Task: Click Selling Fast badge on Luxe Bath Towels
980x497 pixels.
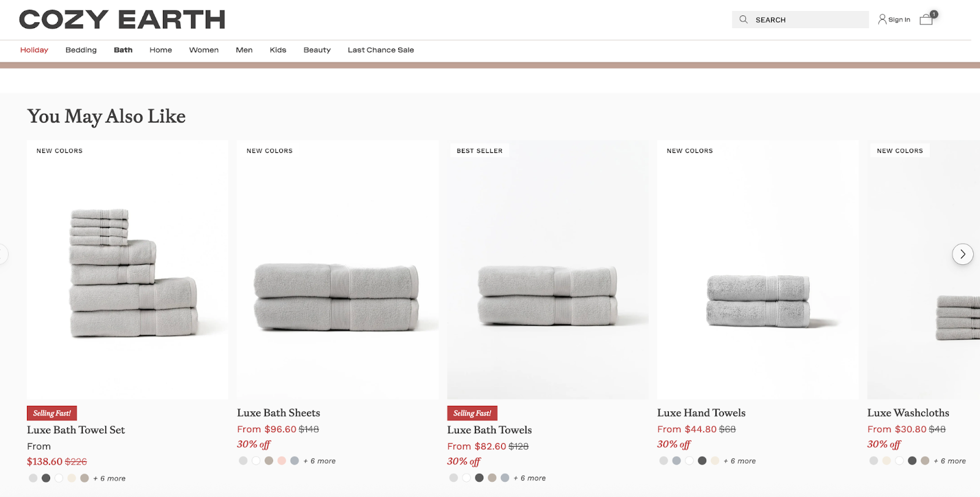Action: click(x=472, y=413)
